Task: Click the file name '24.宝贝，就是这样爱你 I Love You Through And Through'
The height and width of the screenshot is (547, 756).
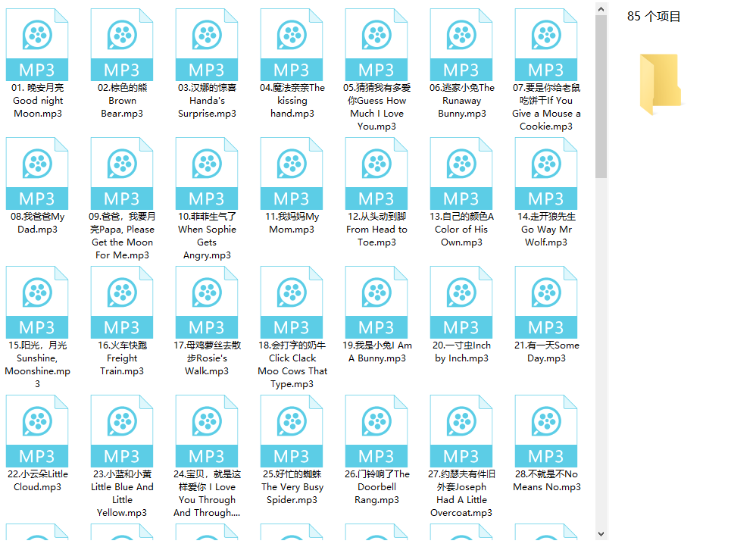Action: [x=207, y=493]
